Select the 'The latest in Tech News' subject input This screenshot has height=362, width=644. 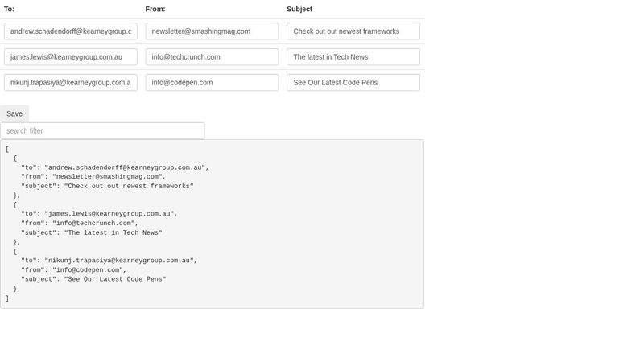coord(353,57)
